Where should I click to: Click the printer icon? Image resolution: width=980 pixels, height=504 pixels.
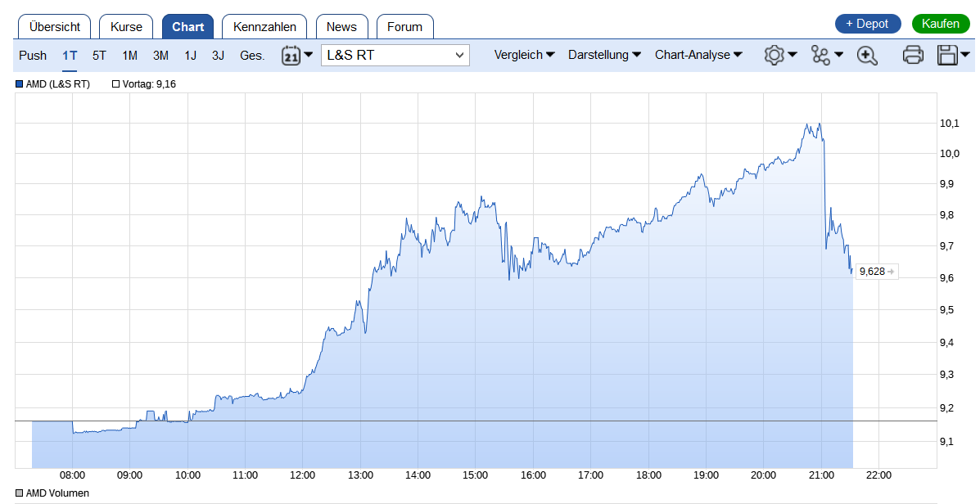point(913,55)
